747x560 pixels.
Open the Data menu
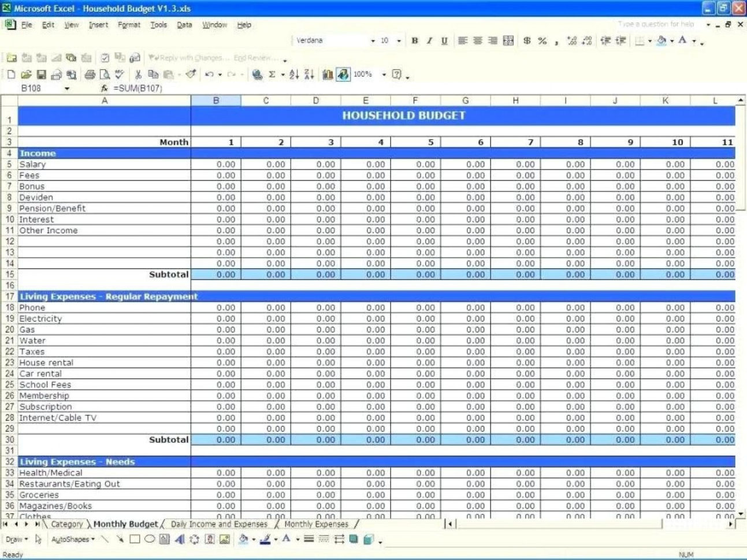184,25
